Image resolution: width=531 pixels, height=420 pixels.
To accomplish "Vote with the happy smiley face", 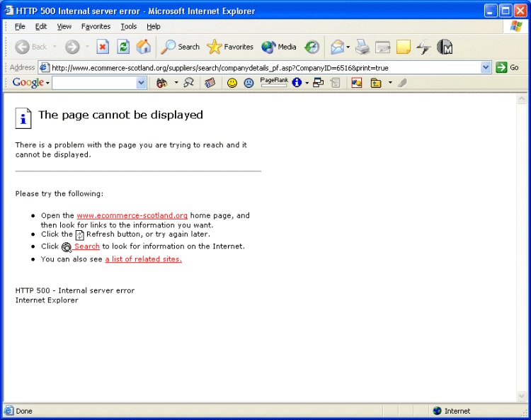I will point(232,83).
